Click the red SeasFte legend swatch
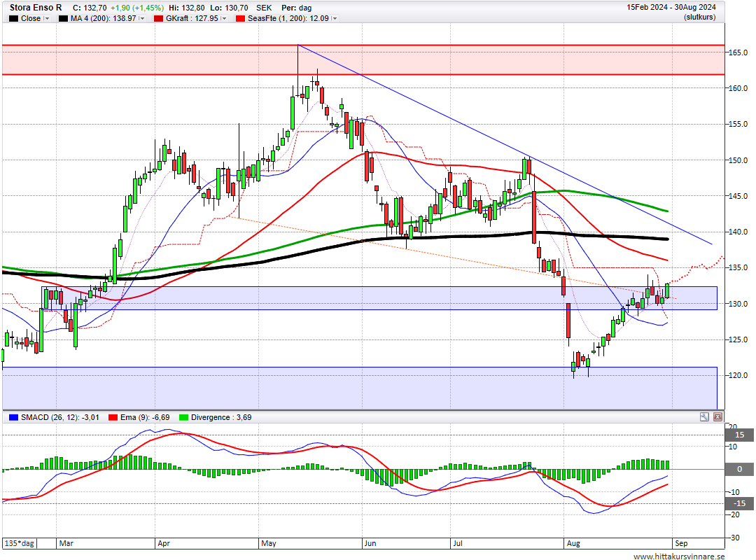 [x=240, y=18]
